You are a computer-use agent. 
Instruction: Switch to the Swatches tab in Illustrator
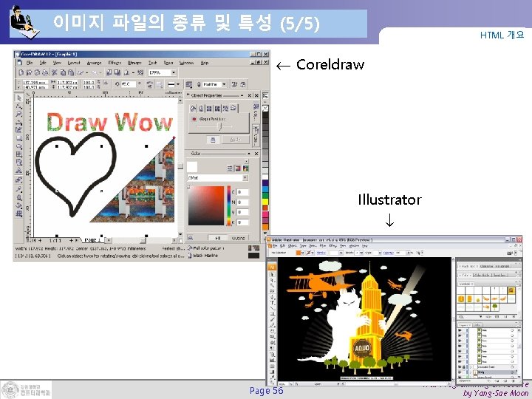click(499, 275)
